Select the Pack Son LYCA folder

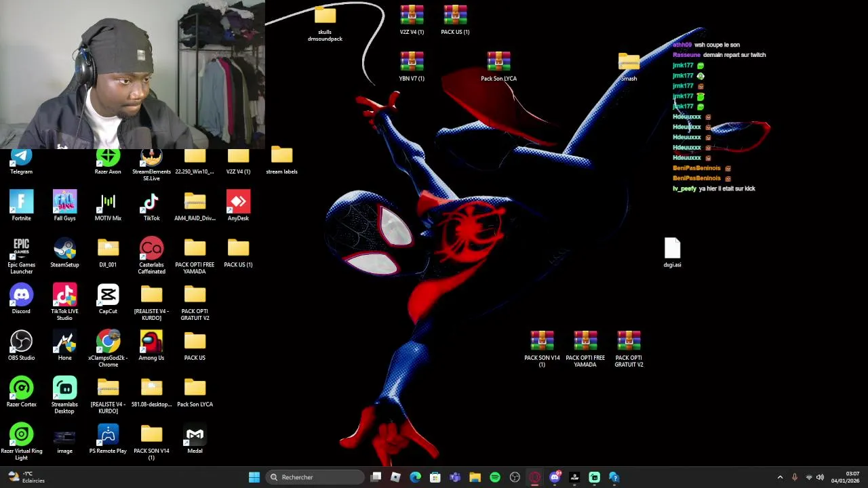pyautogui.click(x=195, y=392)
